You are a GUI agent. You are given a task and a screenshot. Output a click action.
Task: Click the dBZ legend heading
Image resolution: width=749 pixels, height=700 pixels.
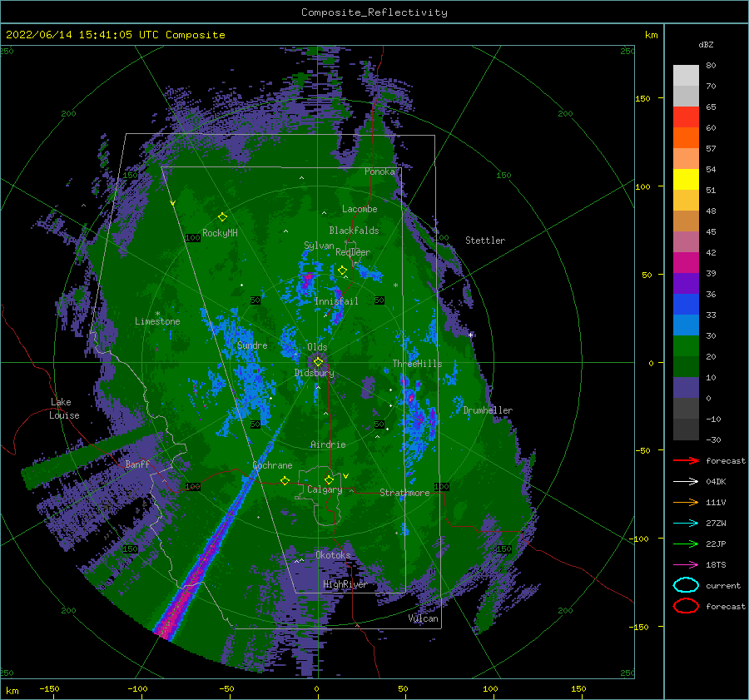tap(706, 44)
